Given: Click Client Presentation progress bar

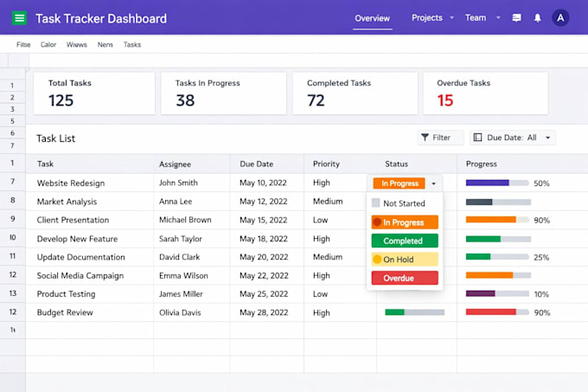Looking at the screenshot, I should pos(497,220).
